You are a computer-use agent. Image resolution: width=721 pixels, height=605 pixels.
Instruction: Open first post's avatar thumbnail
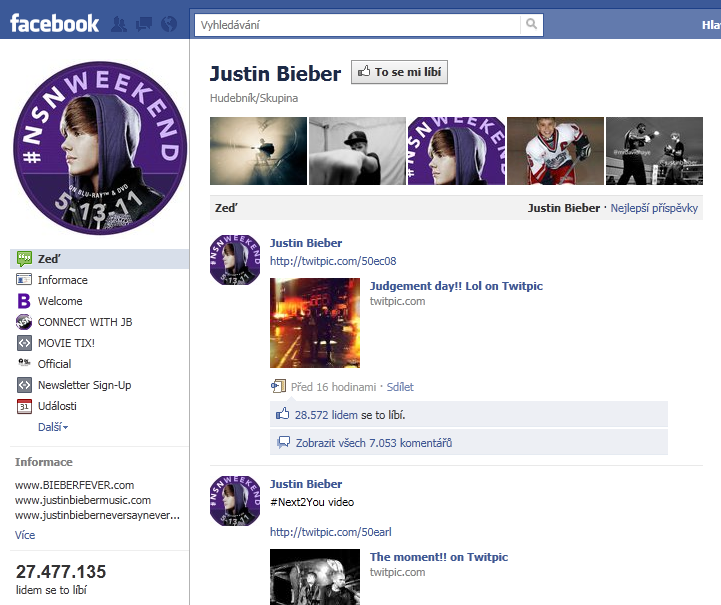coord(235,260)
